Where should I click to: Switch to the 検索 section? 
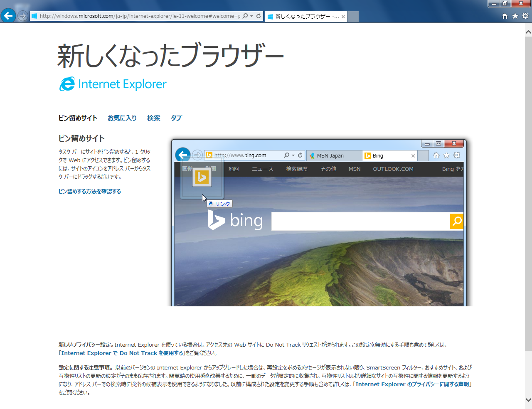pos(154,118)
